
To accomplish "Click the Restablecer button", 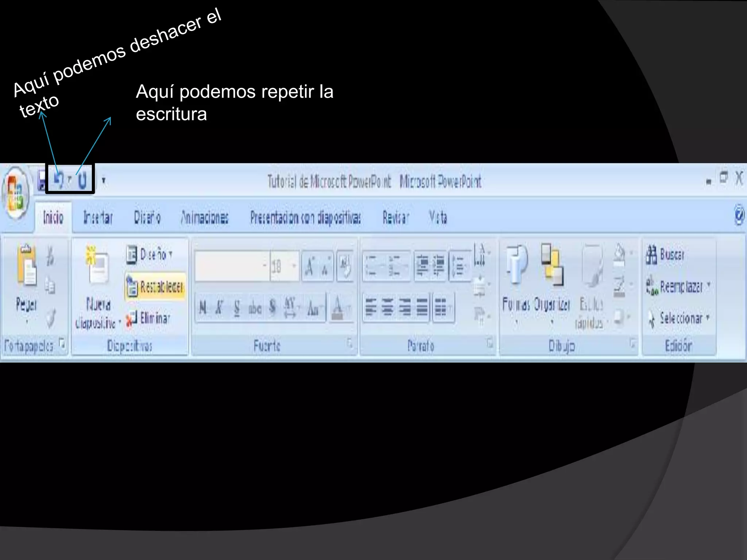I will (155, 287).
